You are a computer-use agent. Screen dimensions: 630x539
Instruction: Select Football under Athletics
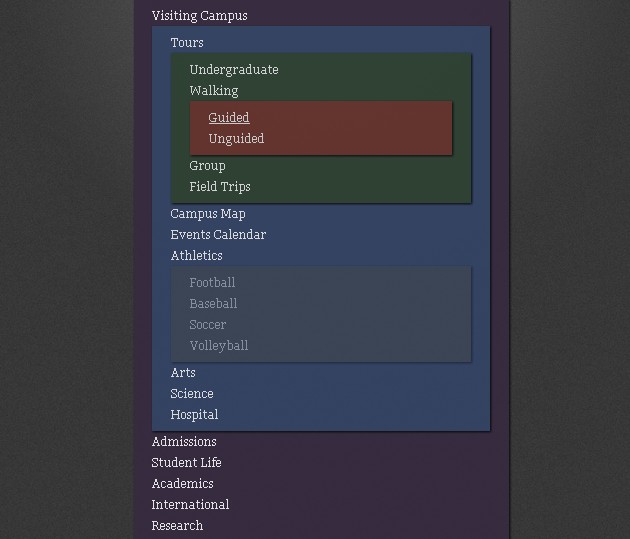click(212, 283)
